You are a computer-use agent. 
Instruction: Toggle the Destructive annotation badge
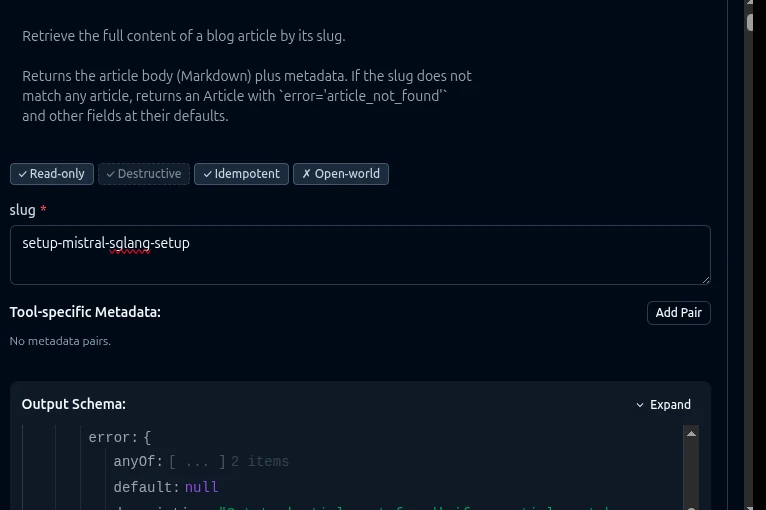point(144,174)
